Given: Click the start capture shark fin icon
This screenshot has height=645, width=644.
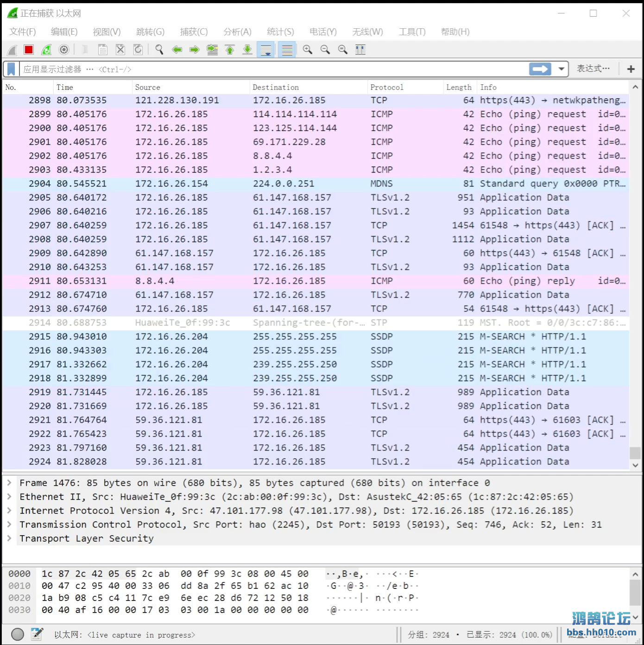Looking at the screenshot, I should (13, 50).
